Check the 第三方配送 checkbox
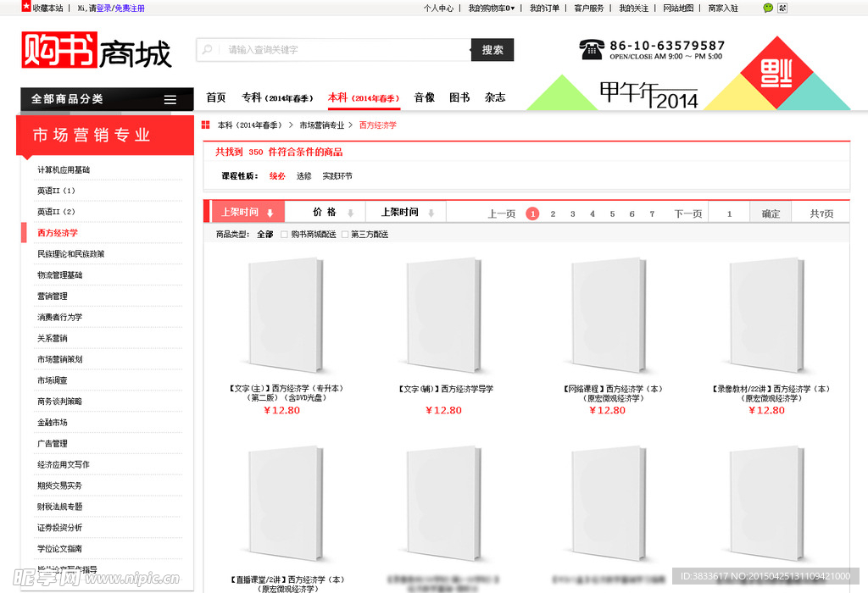868x593 pixels. click(x=345, y=235)
